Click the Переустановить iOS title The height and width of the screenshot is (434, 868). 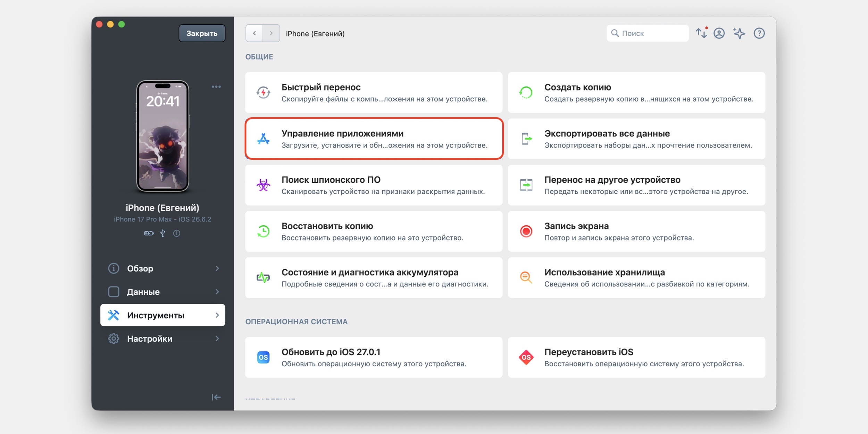[589, 352]
